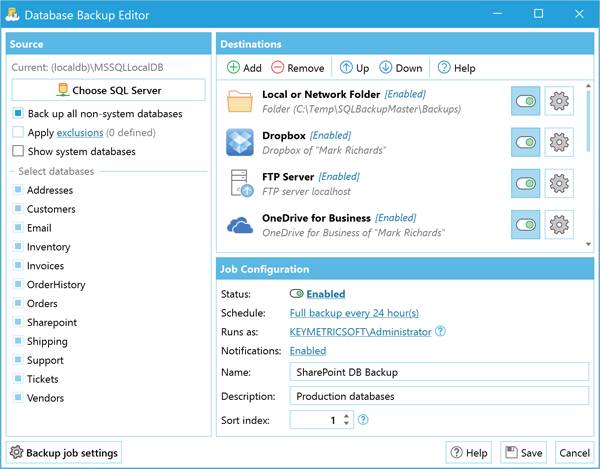600x469 pixels.
Task: Toggle the Shipping database checkbox
Action: (18, 340)
